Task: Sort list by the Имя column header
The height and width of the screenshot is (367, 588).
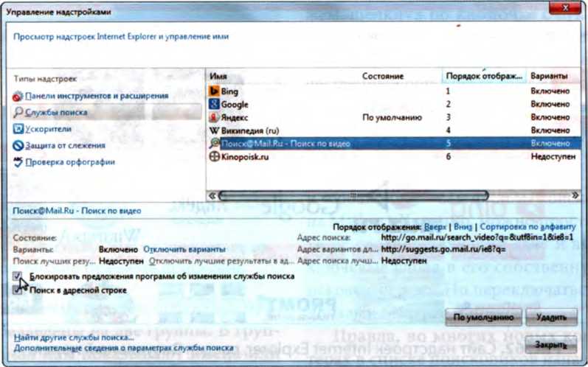Action: (280, 76)
